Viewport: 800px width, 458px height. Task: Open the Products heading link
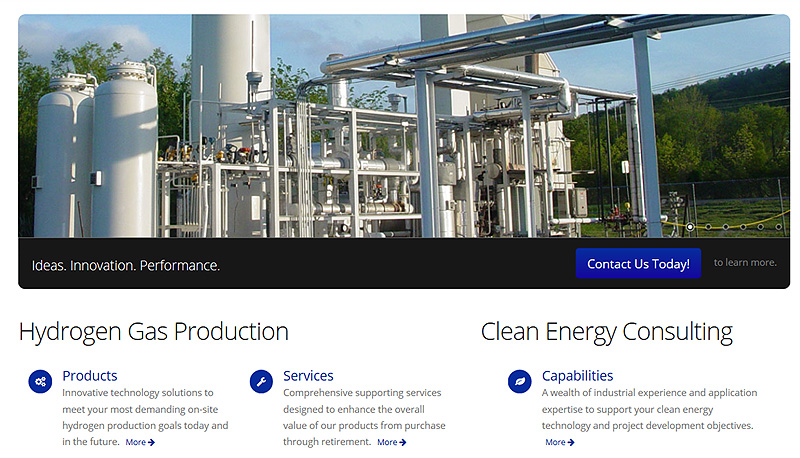click(90, 376)
